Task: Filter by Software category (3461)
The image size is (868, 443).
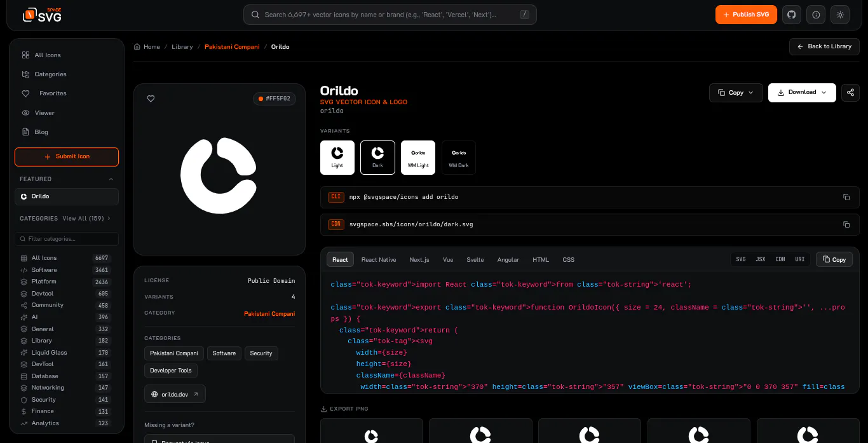Action: 65,270
